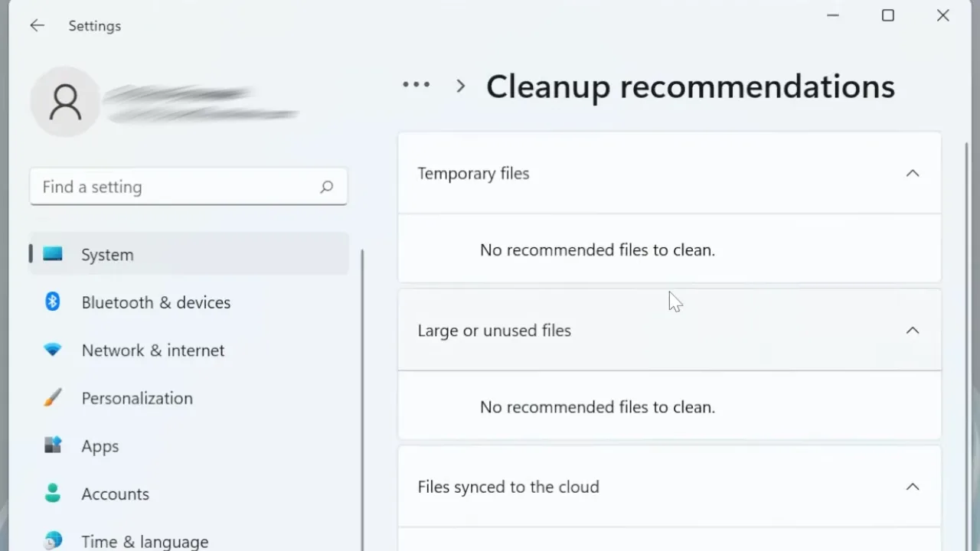Collapse the Large or unused files section

tap(913, 330)
